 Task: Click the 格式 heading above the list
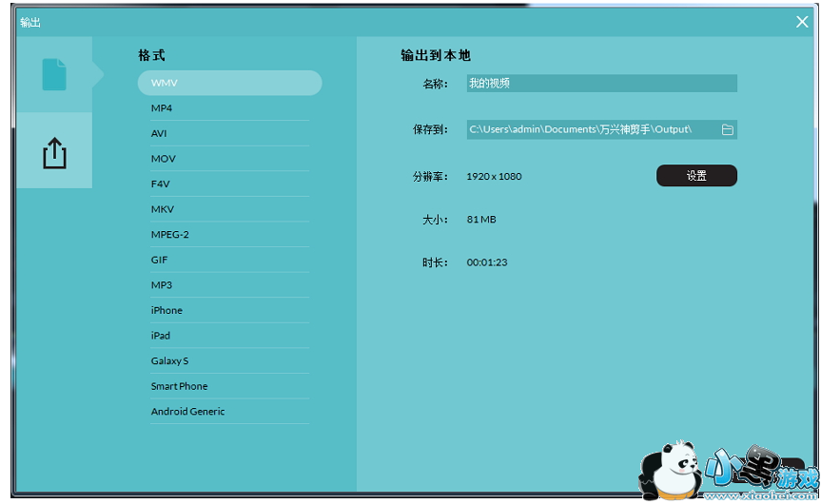[152, 55]
